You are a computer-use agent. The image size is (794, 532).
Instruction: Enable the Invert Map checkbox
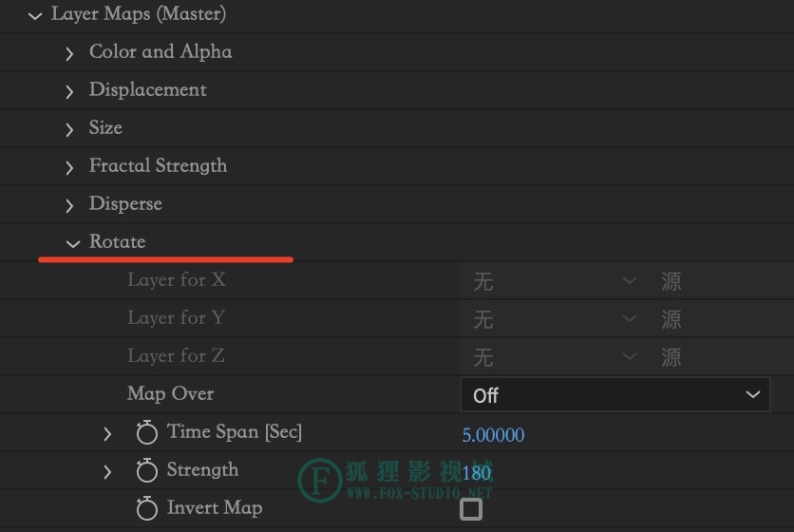[x=471, y=509]
